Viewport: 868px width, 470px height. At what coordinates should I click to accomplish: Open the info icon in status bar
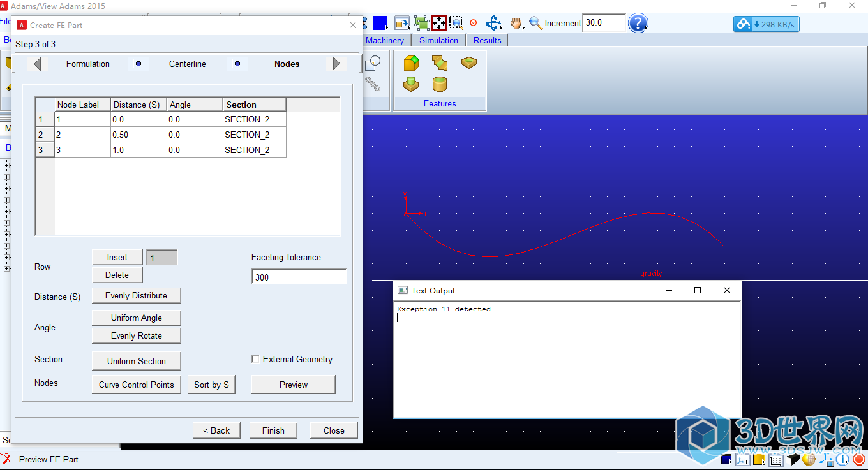pyautogui.click(x=842, y=459)
